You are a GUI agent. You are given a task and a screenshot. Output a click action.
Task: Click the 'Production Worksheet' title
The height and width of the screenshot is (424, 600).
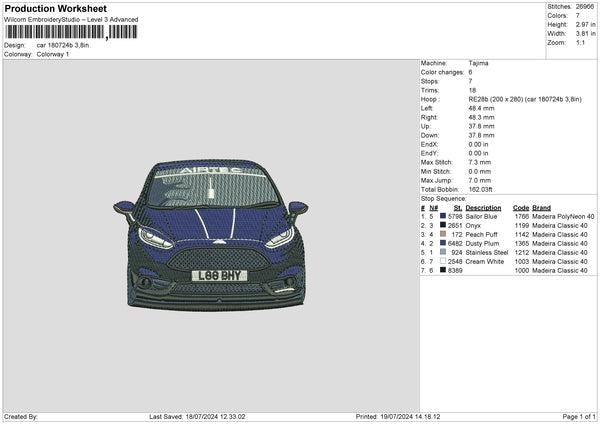55,8
